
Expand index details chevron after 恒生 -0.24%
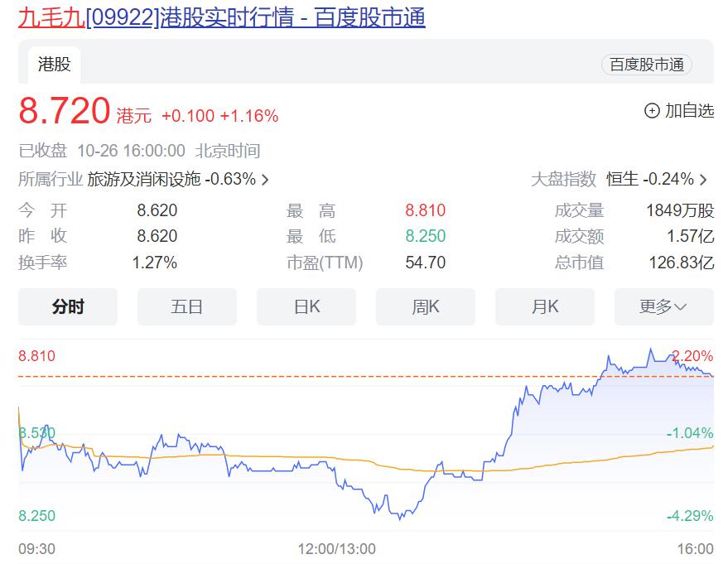(x=703, y=180)
